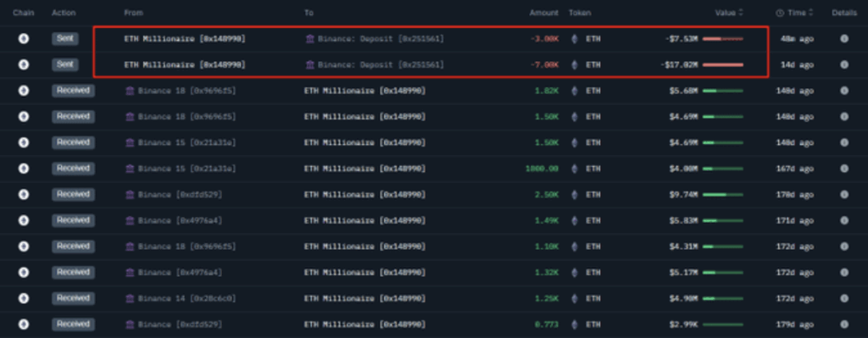Image resolution: width=868 pixels, height=338 pixels.
Task: Click the 48m ago time cell
Action: click(797, 39)
